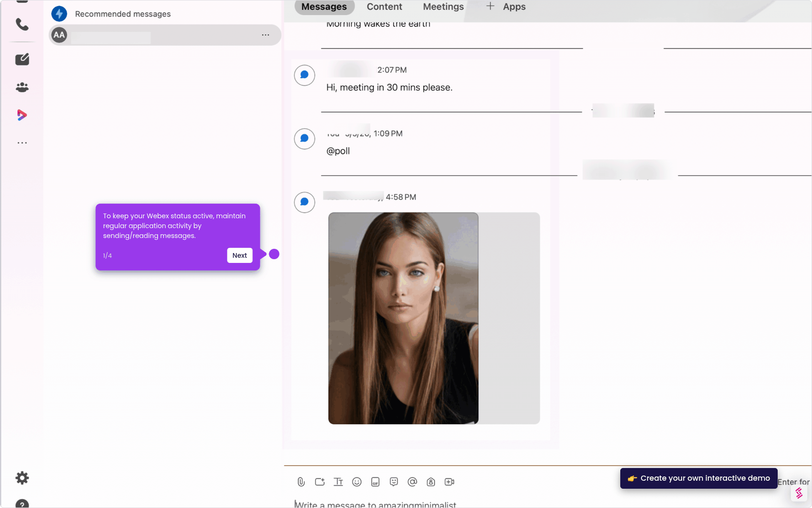Click the personal room invite icon

click(x=431, y=482)
